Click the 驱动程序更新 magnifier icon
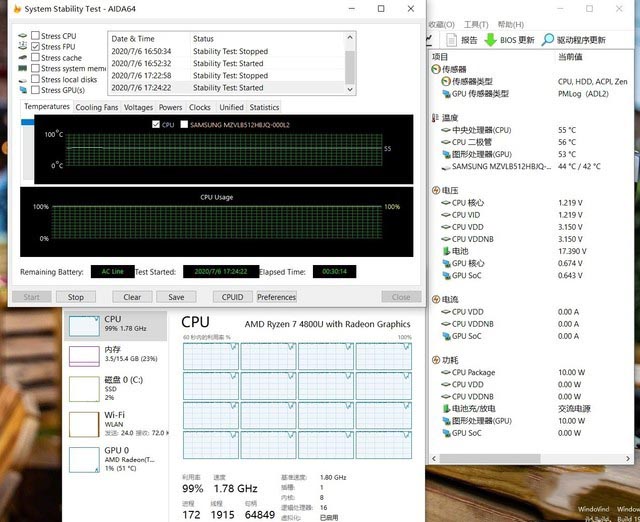Image resolution: width=640 pixels, height=522 pixels. coord(547,40)
